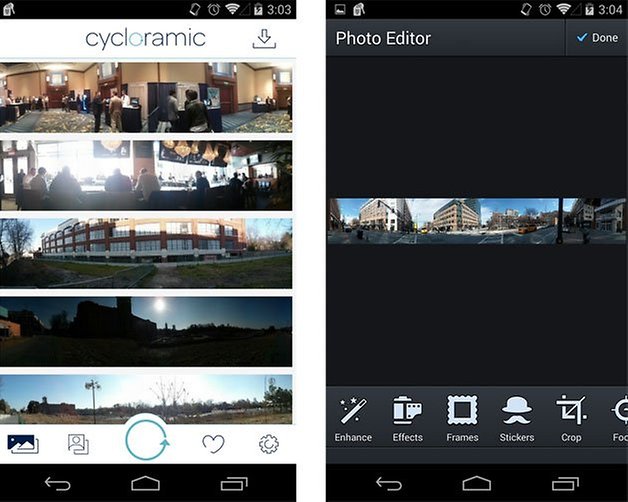Tap the picture notification icon in Photo Editor status bar
Viewport: 628px width, 502px height.
point(340,9)
